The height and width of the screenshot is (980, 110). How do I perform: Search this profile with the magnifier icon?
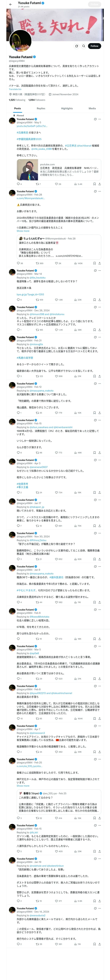pos(83,46)
